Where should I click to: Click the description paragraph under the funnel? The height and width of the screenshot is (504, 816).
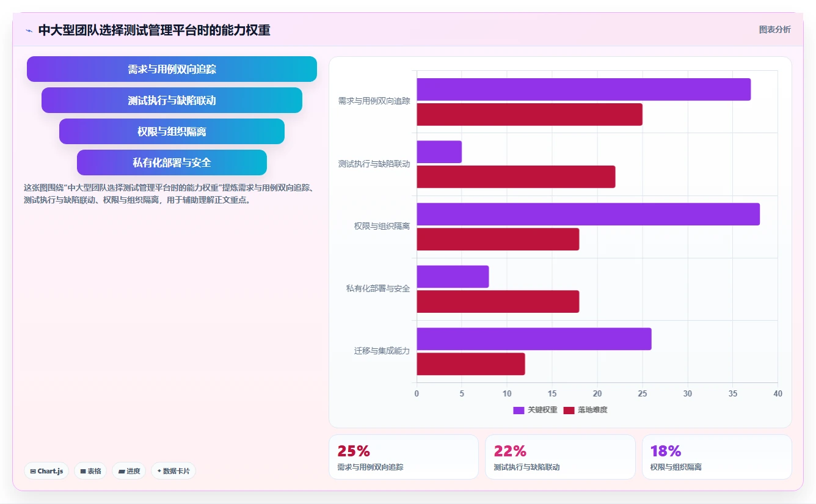coord(169,194)
